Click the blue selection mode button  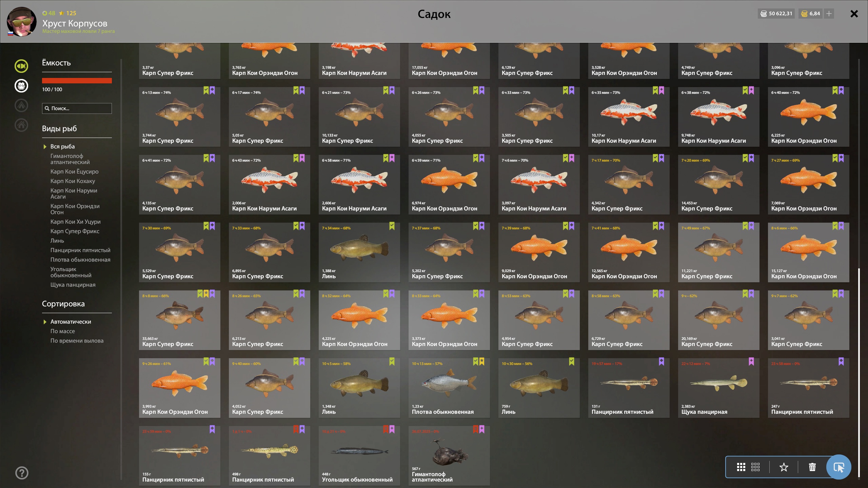tap(839, 467)
